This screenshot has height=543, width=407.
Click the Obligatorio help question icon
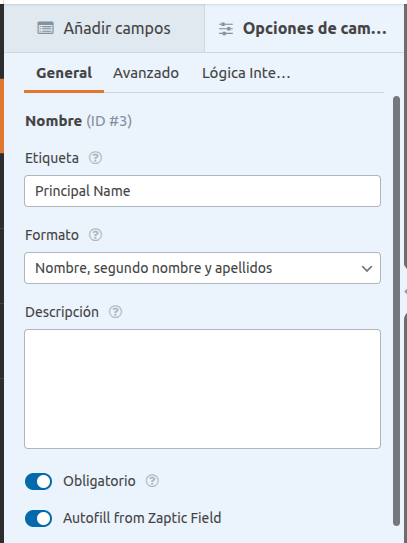[x=152, y=481]
